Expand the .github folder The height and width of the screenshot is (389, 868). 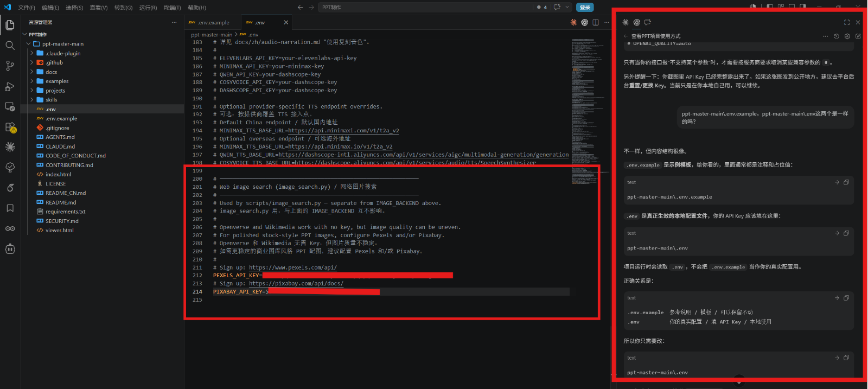[32, 62]
